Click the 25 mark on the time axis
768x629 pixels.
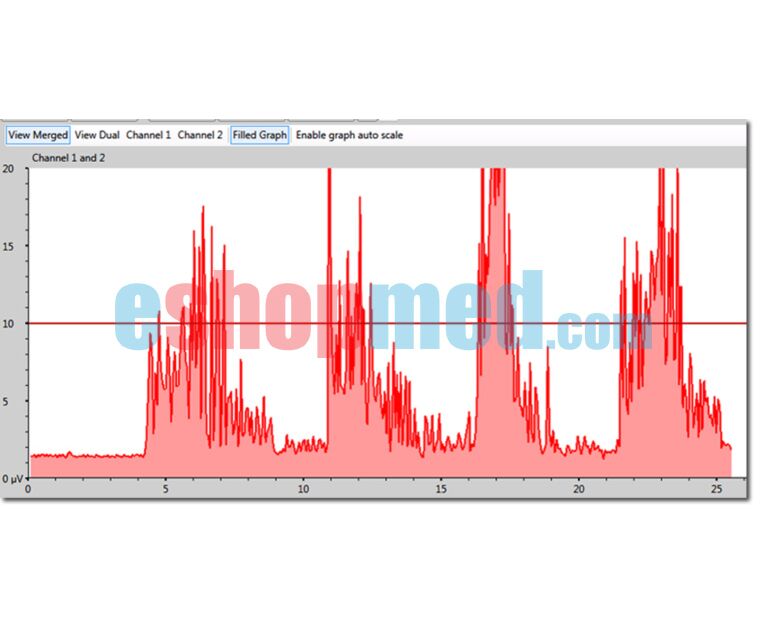pos(716,489)
